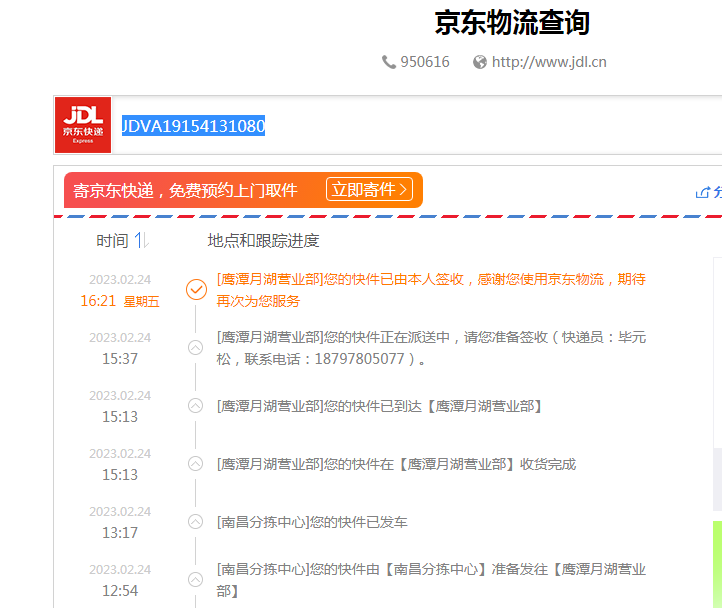Click the 正在派送中 courier info text
The width and height of the screenshot is (722, 608).
[431, 348]
